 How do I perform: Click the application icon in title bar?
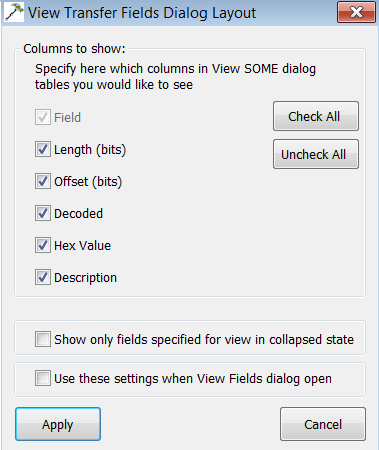[14, 12]
